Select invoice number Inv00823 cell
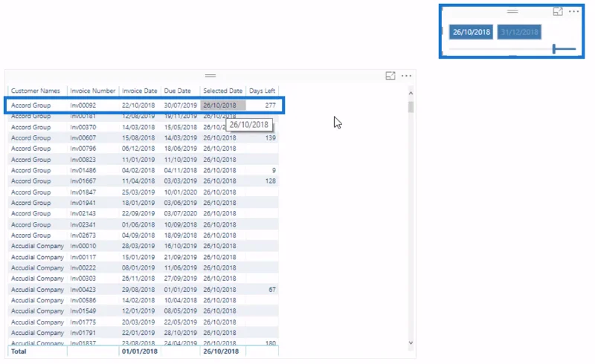 click(x=83, y=160)
